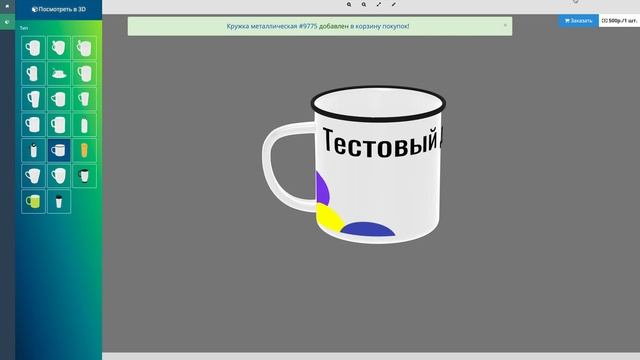Select the middle mug type in the fourth row
The height and width of the screenshot is (360, 640).
59,125
